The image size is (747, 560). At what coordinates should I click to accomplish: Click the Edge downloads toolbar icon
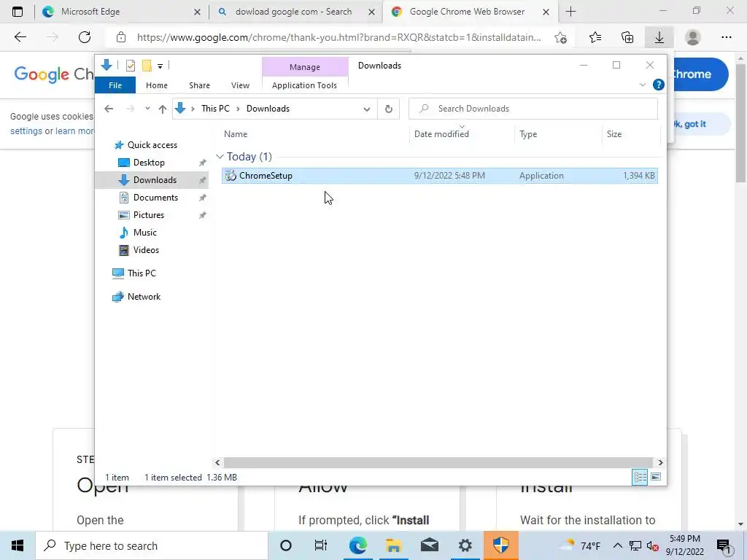[659, 37]
